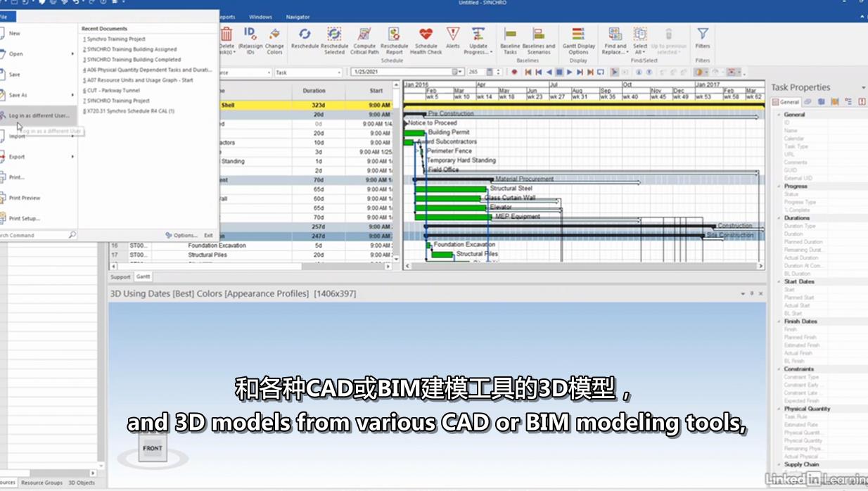Open the focus date dropdown showing 1/25/2021
Screen dimensions: 868x491
pos(461,72)
